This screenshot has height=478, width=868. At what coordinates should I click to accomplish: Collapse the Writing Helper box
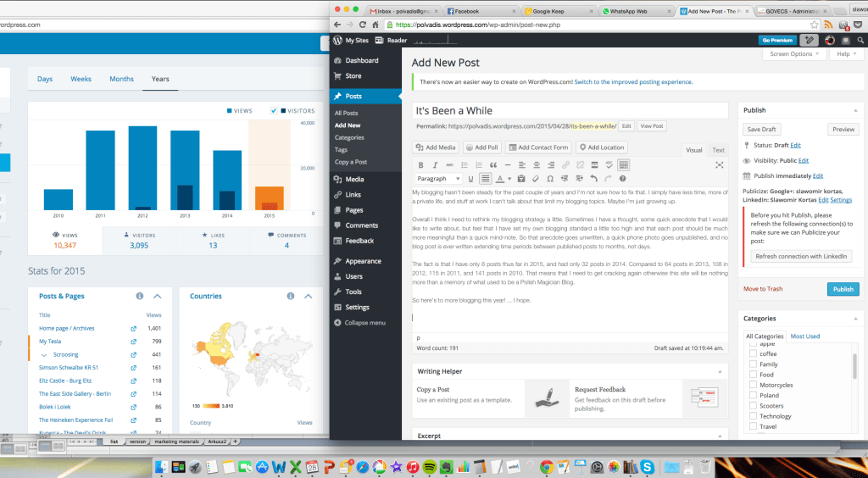(x=720, y=371)
